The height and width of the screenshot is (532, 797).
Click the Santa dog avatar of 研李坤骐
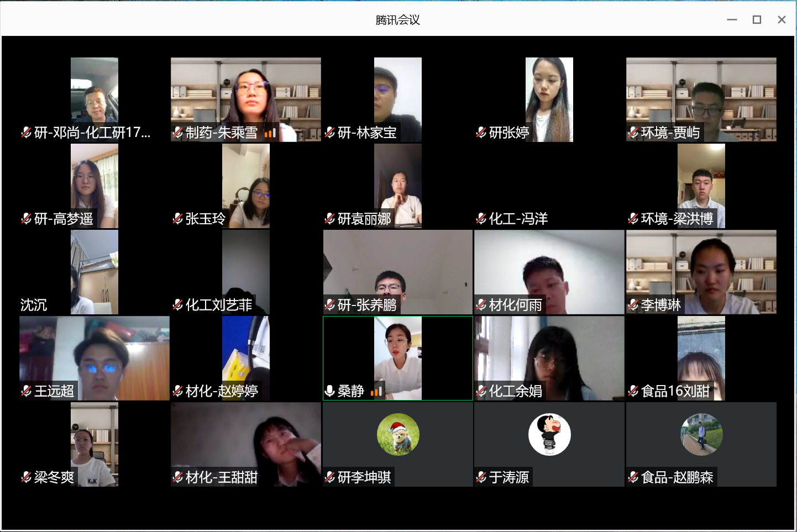(398, 435)
